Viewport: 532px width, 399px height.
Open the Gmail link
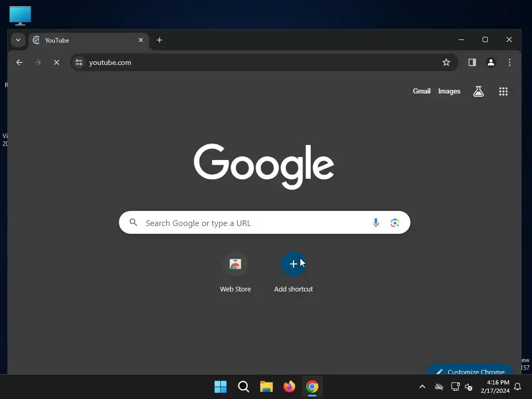pos(421,91)
